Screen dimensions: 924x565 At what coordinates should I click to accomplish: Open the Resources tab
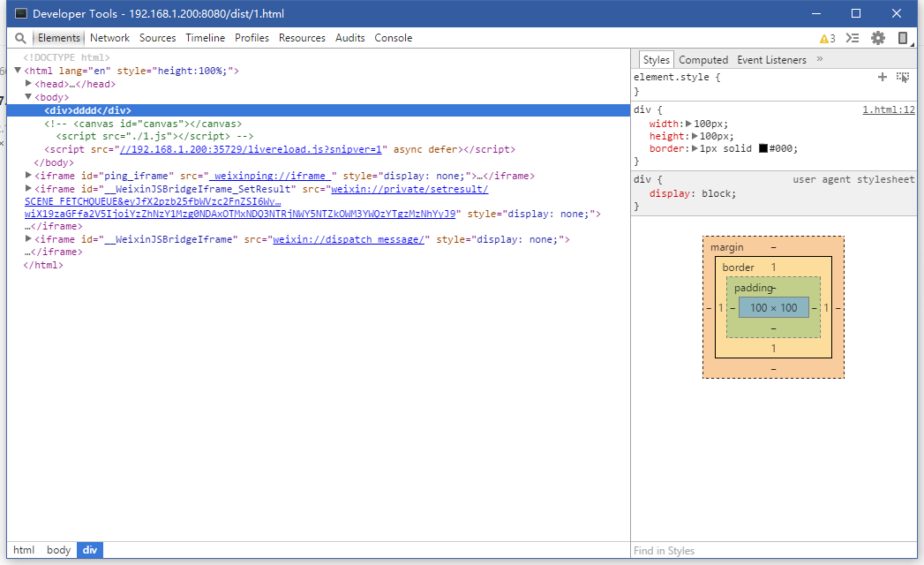point(302,38)
